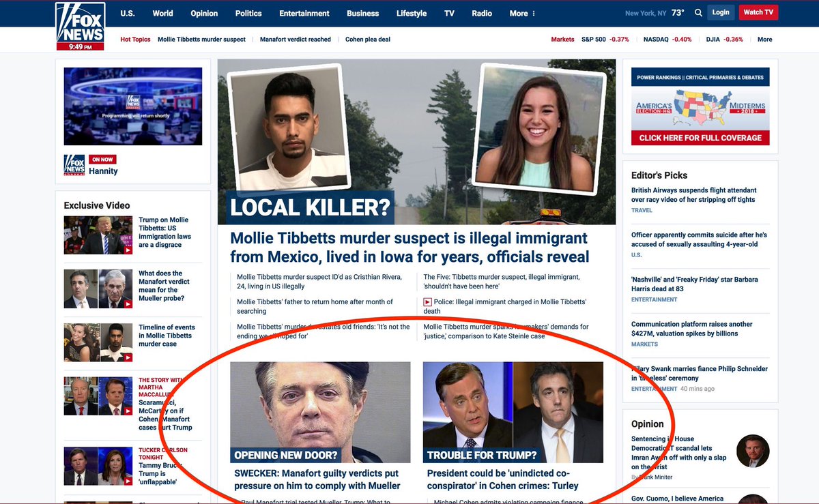This screenshot has height=504, width=819.
Task: Open SWECKER Manafort guilty verdicts headline
Action: 317,479
